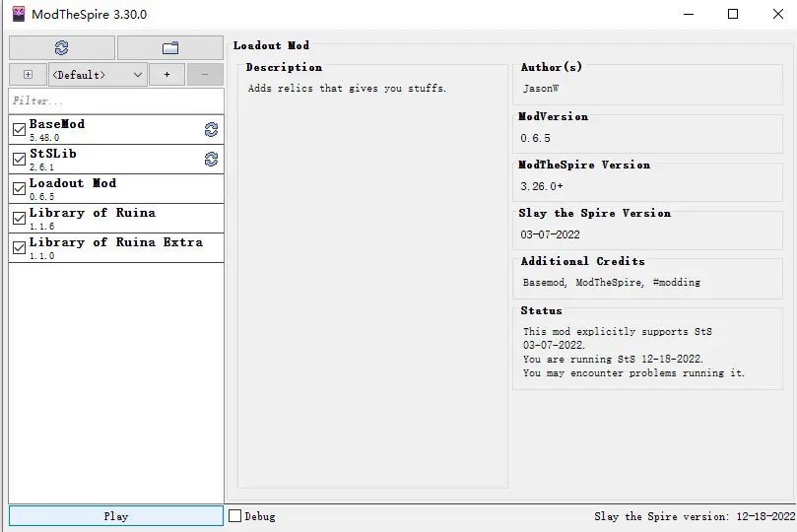Click the BaseMod update available icon
The width and height of the screenshot is (797, 532).
point(211,130)
